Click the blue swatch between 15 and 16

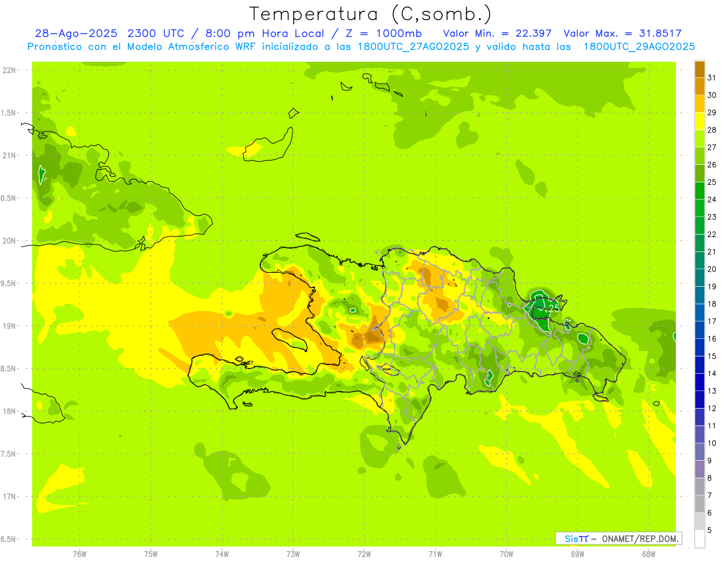point(699,347)
